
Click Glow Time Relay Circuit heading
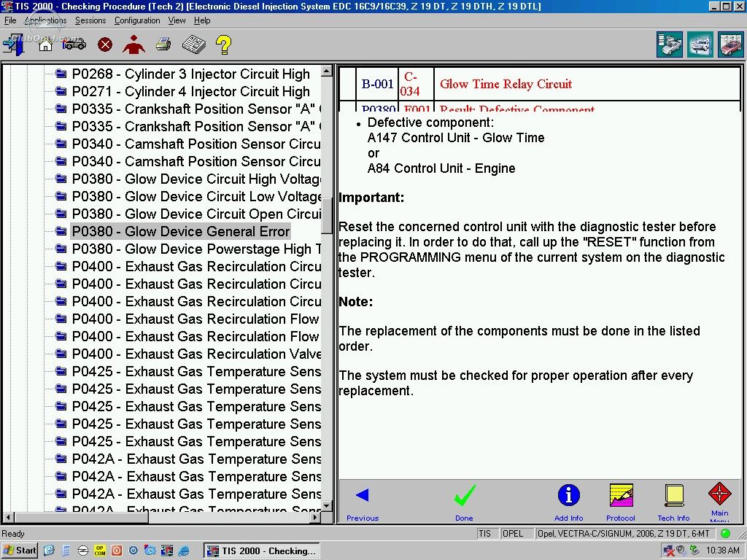pos(506,84)
